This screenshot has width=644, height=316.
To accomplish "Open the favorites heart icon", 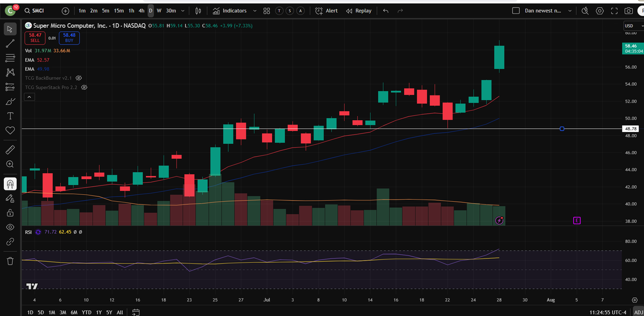I will point(9,130).
